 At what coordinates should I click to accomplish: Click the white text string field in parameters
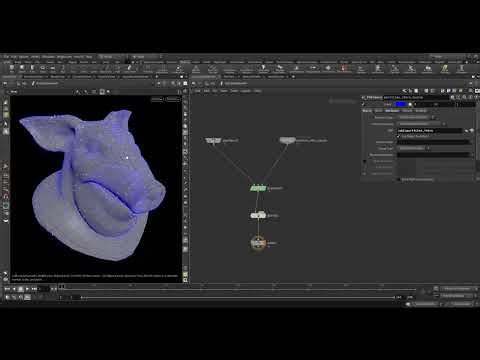point(430,131)
